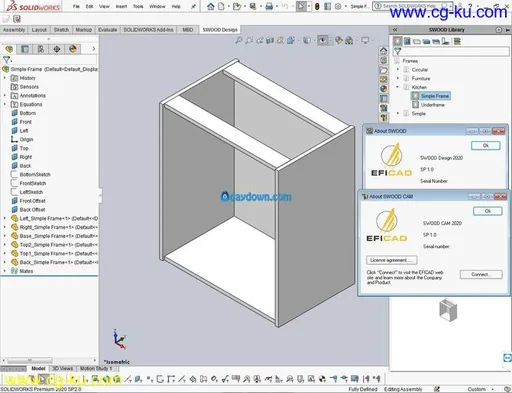
Task: Click Ok in the About SWOOD dialog
Action: [x=486, y=145]
